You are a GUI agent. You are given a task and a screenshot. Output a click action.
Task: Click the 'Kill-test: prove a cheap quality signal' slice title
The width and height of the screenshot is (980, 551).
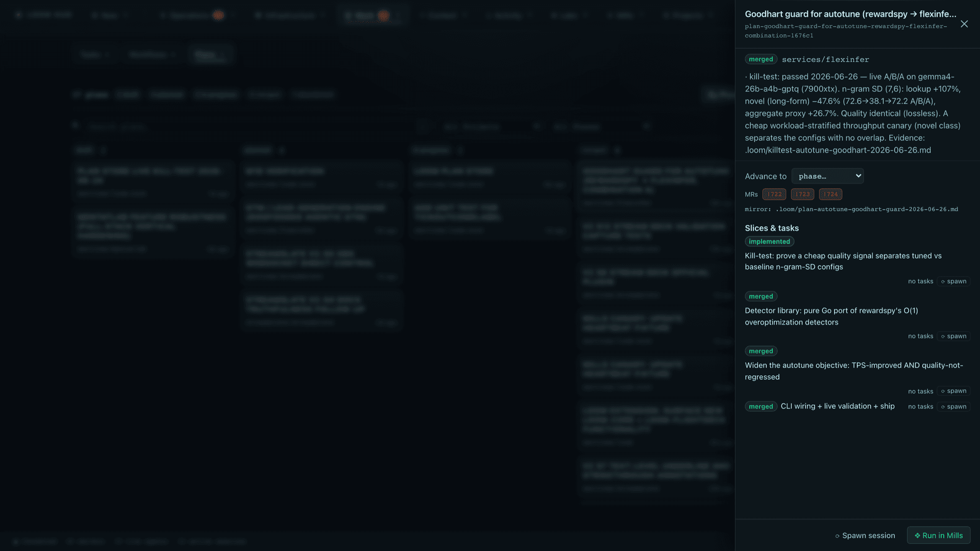click(843, 261)
